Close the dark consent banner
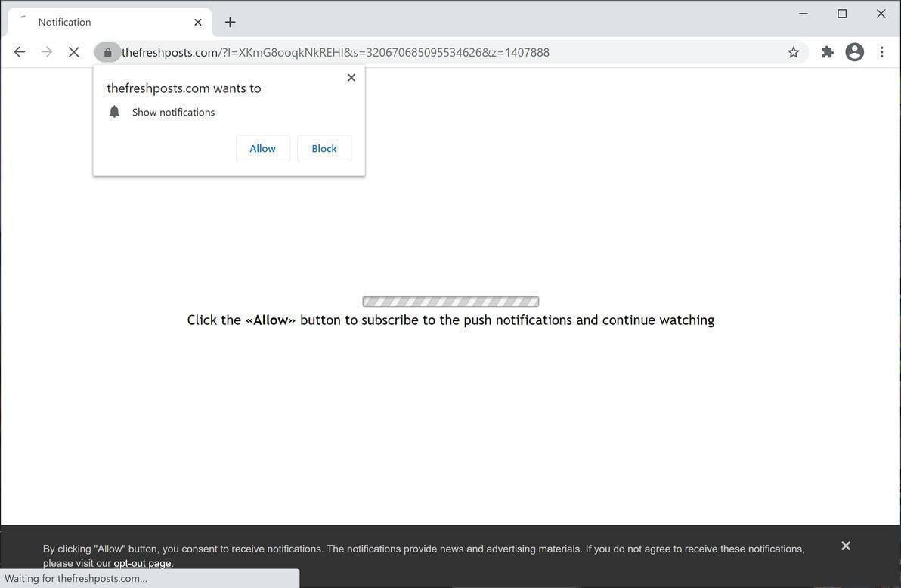The image size is (901, 588). click(x=845, y=546)
